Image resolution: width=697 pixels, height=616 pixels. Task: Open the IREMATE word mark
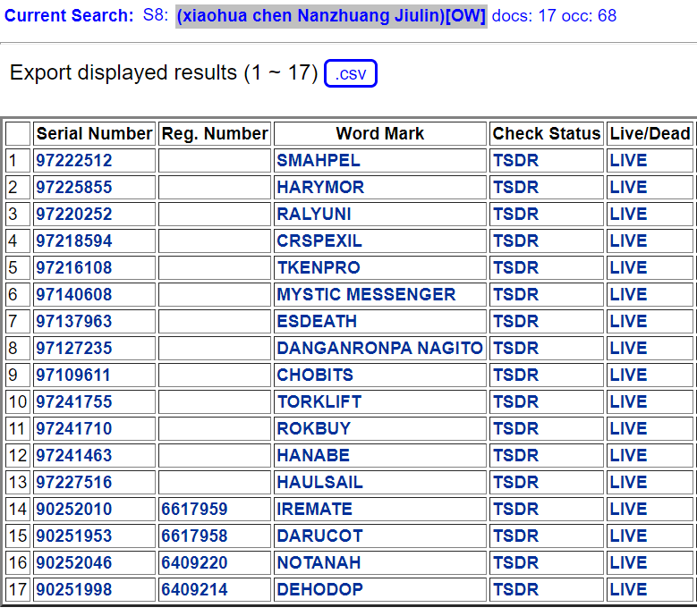pyautogui.click(x=314, y=509)
